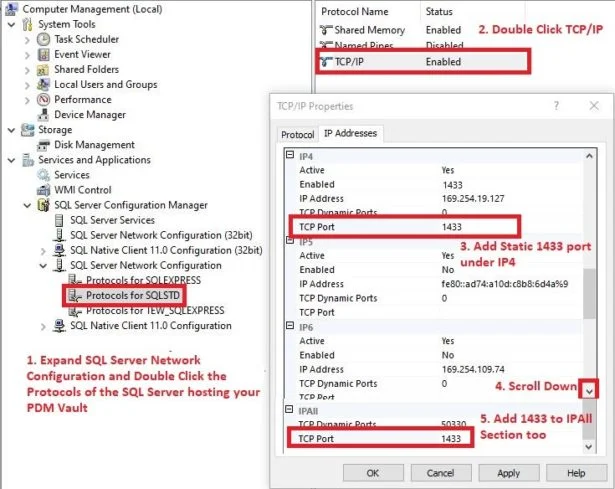Screen dimensions: 615x489
Task: Collapse the System Tools node
Action: tap(12, 24)
